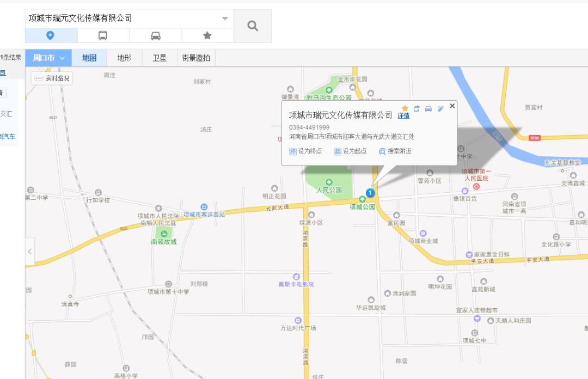Click 设为起点 set as start point

[x=350, y=151]
